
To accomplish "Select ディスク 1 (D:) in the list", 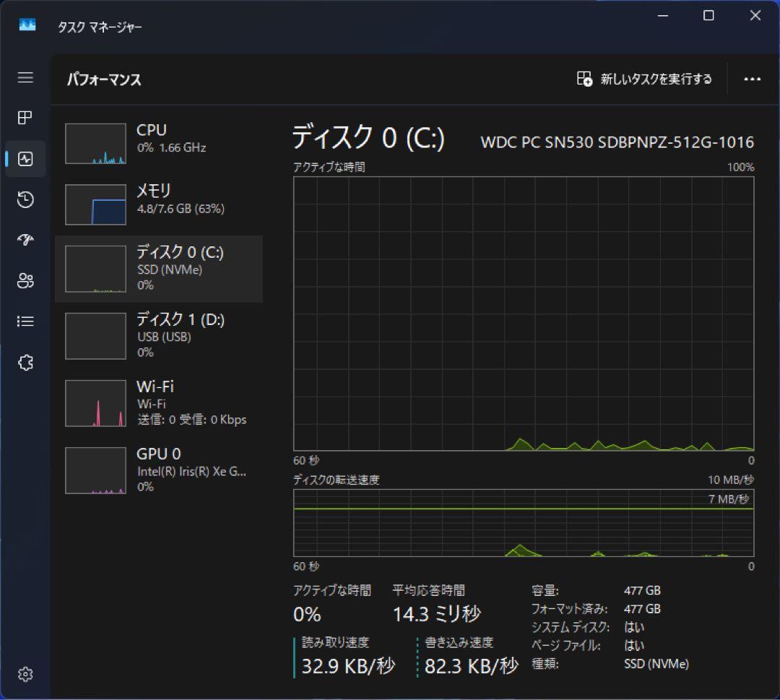I will pyautogui.click(x=159, y=334).
